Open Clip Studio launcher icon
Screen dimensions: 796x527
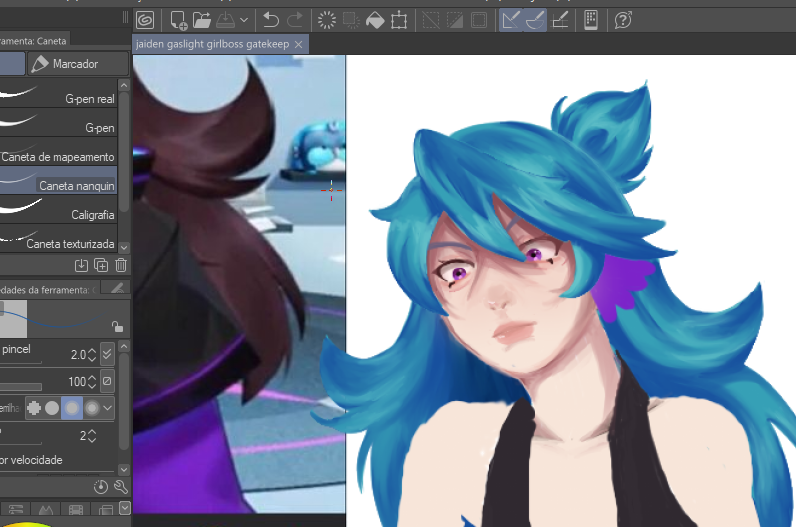145,20
